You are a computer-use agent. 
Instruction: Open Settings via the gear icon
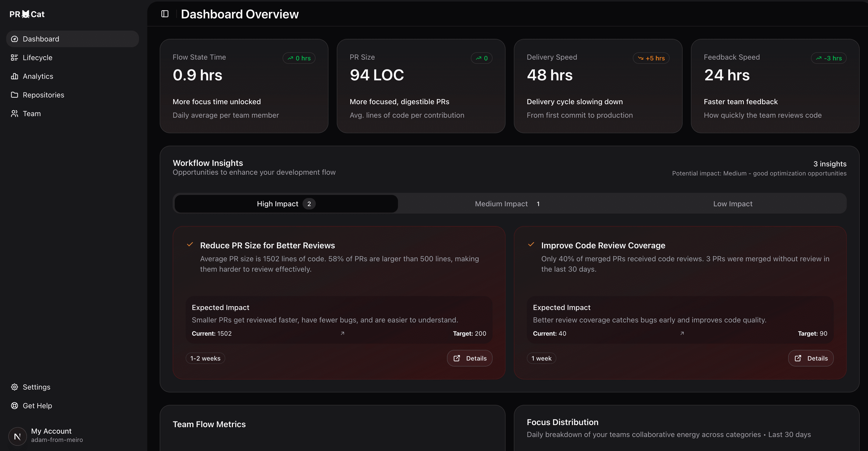coord(15,387)
